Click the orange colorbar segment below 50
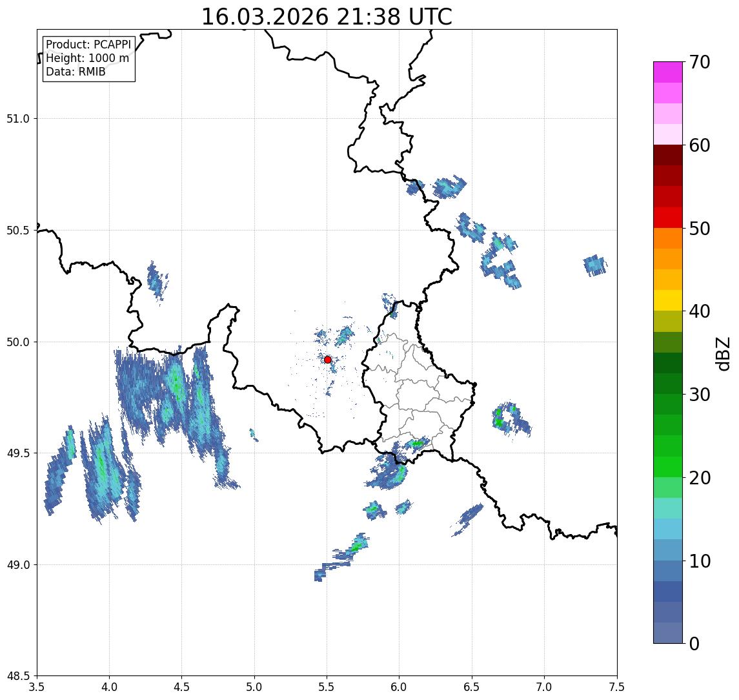Screen dimensions: 739x700 click(668, 238)
